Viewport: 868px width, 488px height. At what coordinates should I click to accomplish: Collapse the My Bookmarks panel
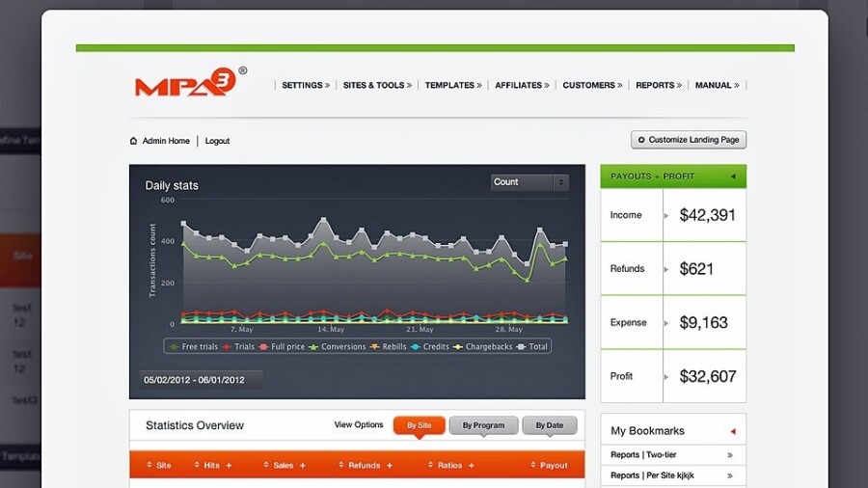[x=732, y=431]
